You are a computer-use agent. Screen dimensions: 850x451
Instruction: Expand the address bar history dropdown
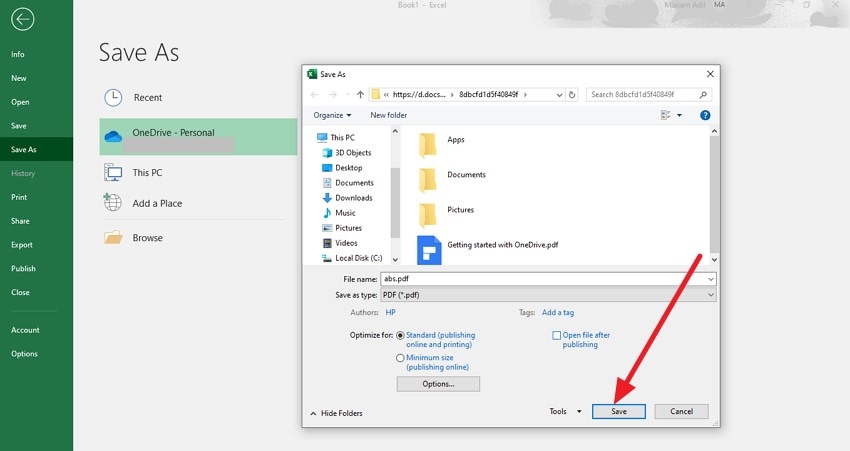pyautogui.click(x=559, y=94)
